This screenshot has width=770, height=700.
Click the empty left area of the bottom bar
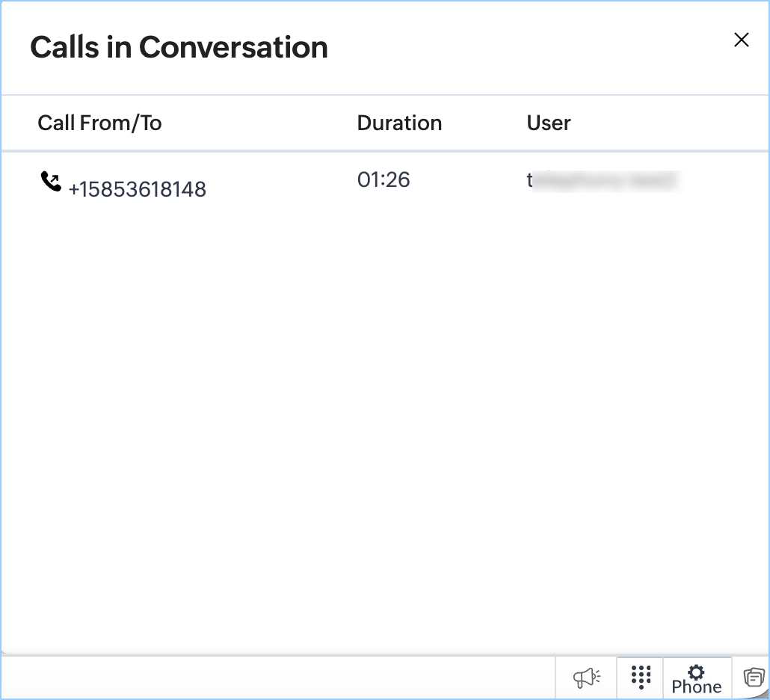tap(277, 678)
